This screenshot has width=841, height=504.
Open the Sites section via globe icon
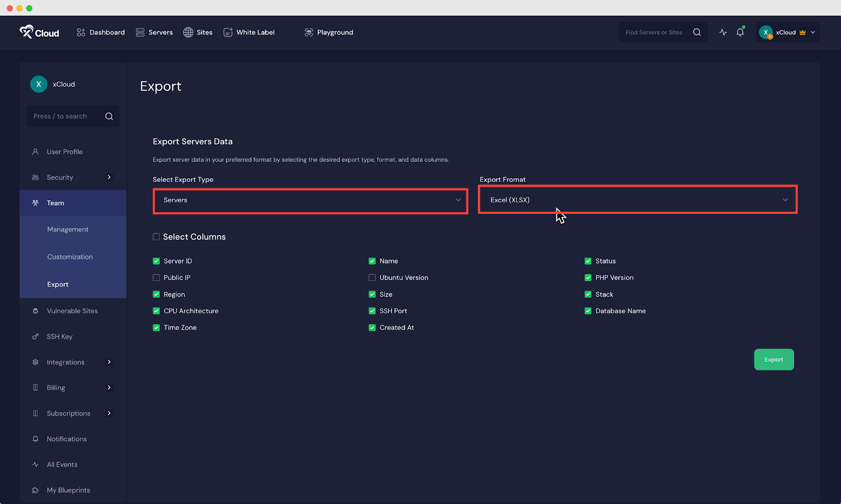coord(188,32)
